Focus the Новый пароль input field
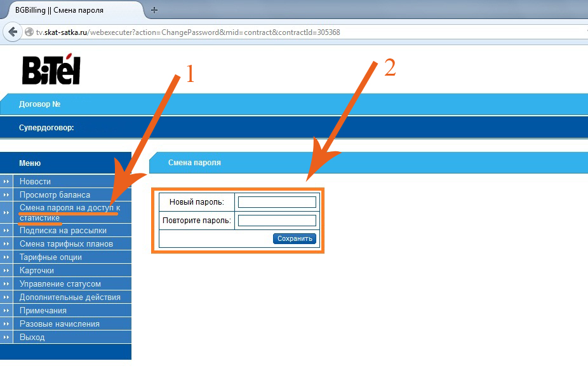 [277, 202]
